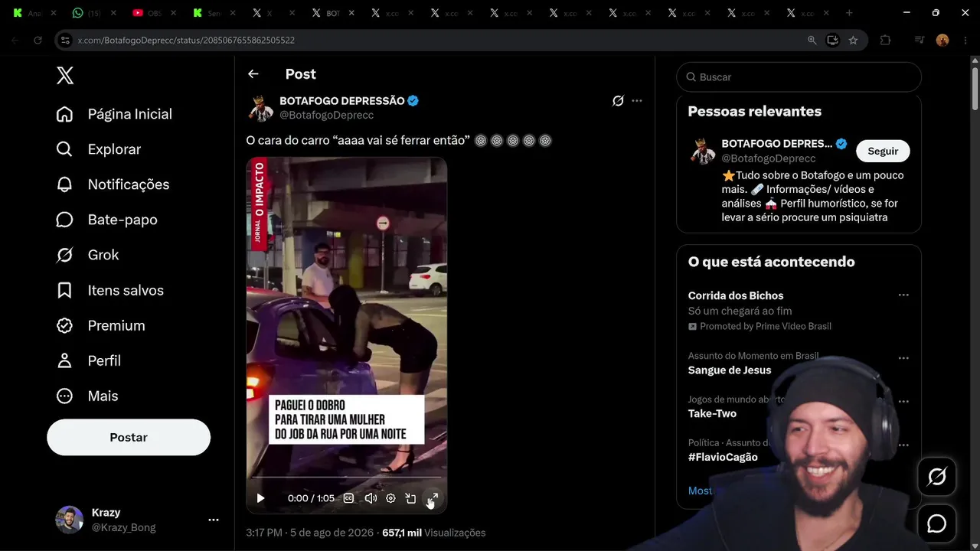Viewport: 980px width, 551px height.
Task: Open Grok from the sidebar
Action: coord(88,255)
